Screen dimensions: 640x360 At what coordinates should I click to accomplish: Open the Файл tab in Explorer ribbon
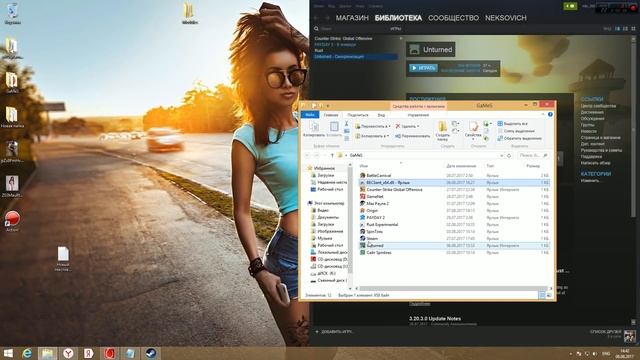point(310,115)
